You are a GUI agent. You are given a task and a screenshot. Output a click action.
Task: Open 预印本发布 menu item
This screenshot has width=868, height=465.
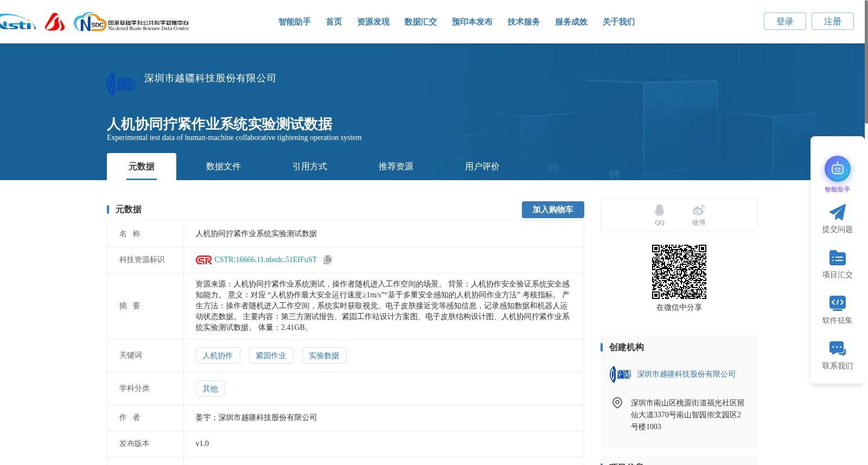click(x=472, y=22)
